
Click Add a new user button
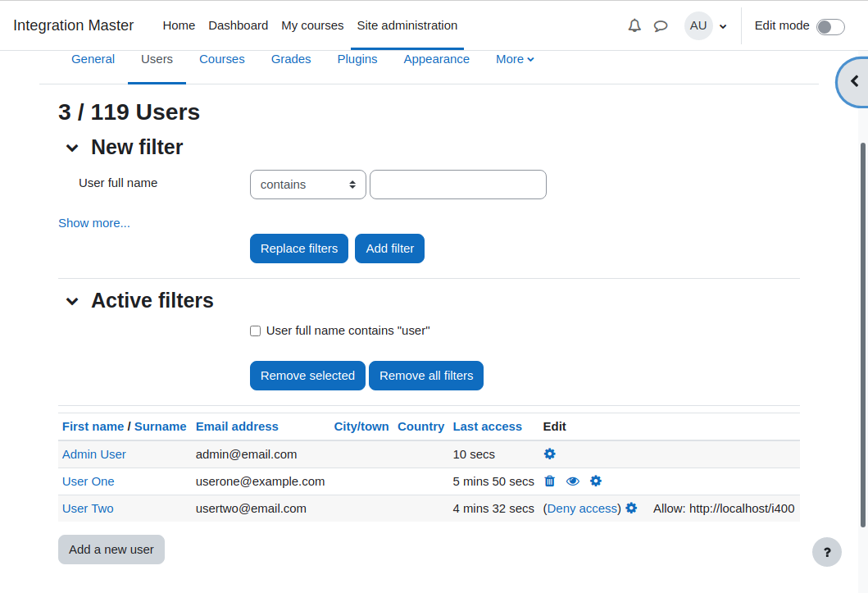[x=111, y=550]
